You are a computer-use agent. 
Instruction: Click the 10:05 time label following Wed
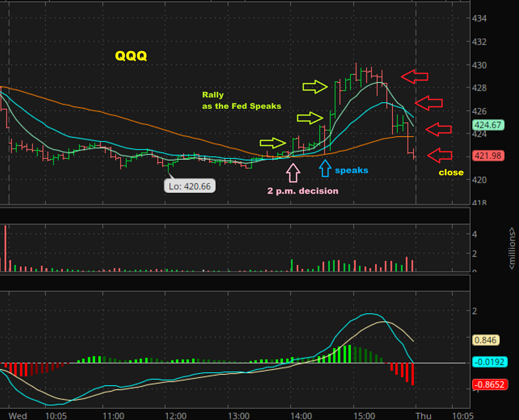coord(56,416)
